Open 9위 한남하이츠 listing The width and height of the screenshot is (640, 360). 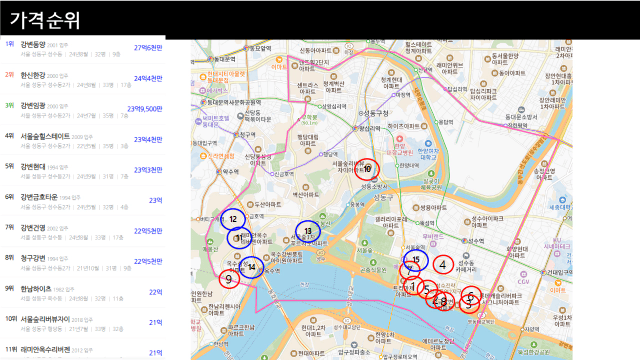[83, 292]
